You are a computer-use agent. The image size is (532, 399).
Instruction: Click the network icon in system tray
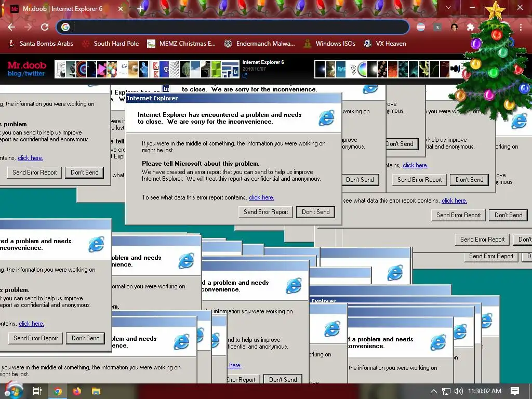446,391
